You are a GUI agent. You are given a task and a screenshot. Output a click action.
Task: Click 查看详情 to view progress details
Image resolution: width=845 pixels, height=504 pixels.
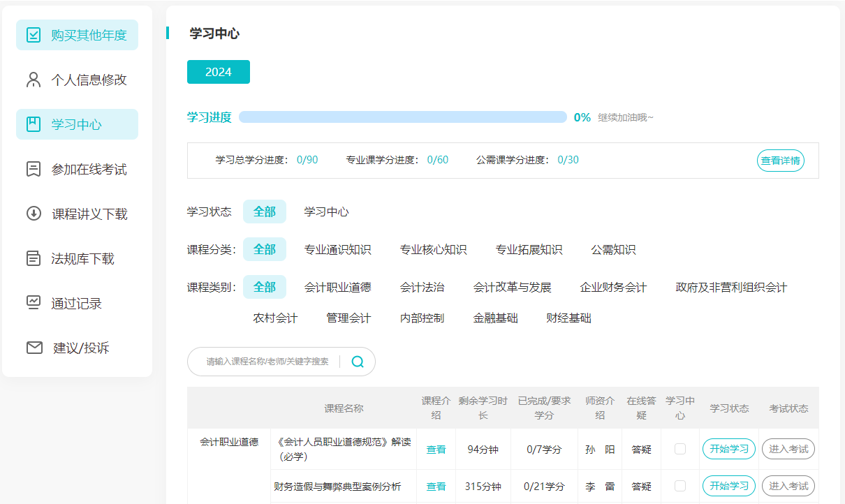click(x=780, y=160)
